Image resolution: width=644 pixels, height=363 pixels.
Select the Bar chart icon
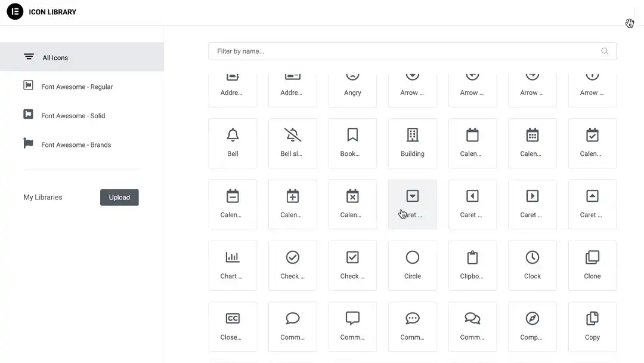click(x=233, y=265)
